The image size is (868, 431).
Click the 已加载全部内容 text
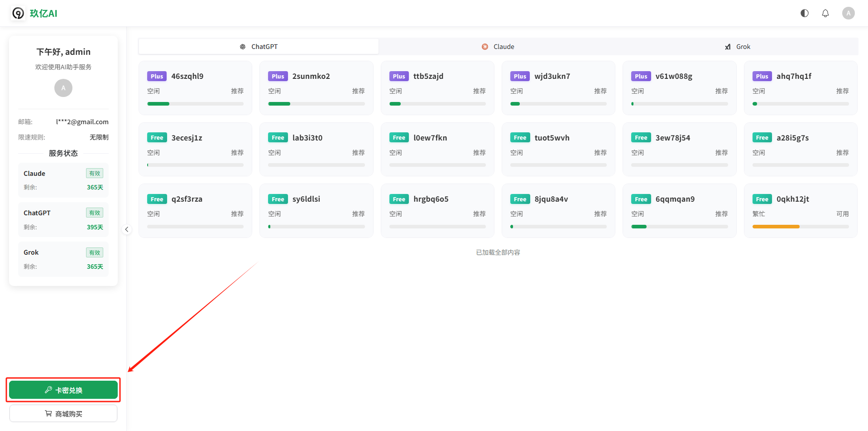(x=498, y=252)
